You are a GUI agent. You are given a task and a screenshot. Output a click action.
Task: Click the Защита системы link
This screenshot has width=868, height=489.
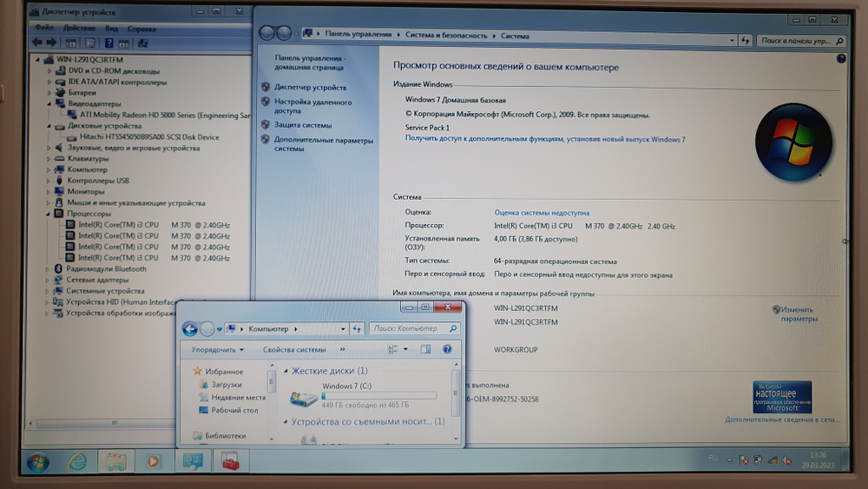point(303,125)
